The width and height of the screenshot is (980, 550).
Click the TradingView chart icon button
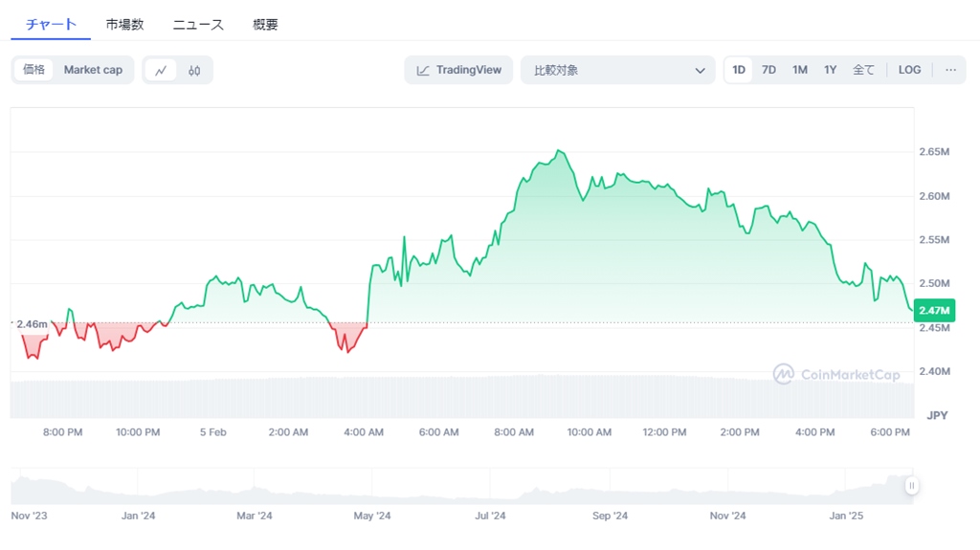tap(458, 70)
